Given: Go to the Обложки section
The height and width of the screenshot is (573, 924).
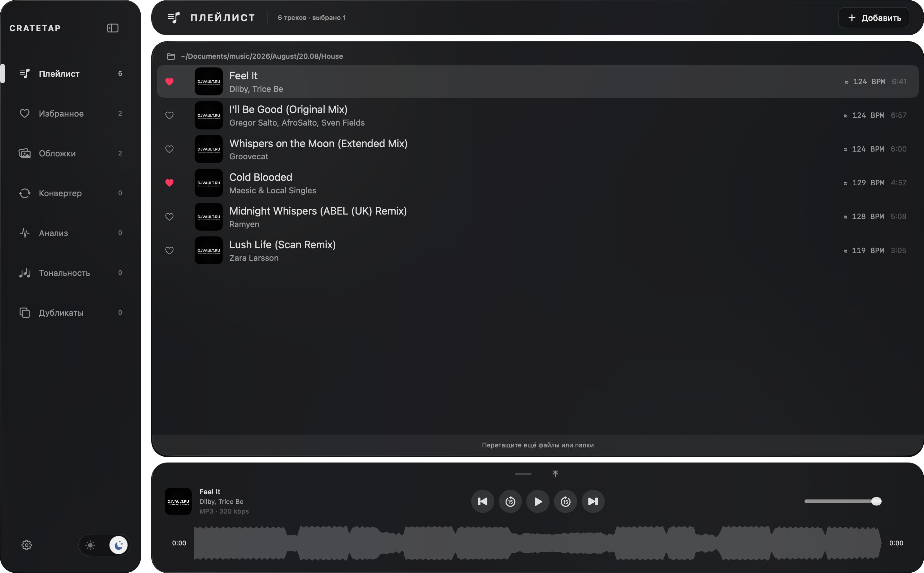Looking at the screenshot, I should [x=70, y=153].
